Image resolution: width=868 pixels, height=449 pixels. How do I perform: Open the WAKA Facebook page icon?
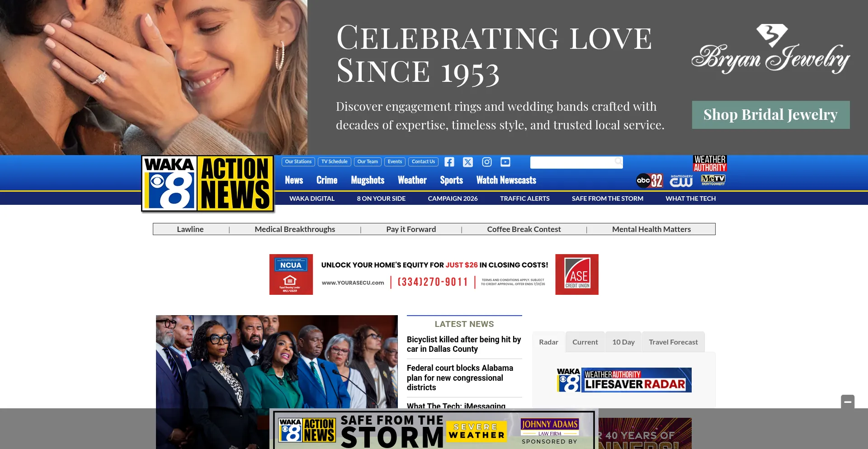click(449, 162)
